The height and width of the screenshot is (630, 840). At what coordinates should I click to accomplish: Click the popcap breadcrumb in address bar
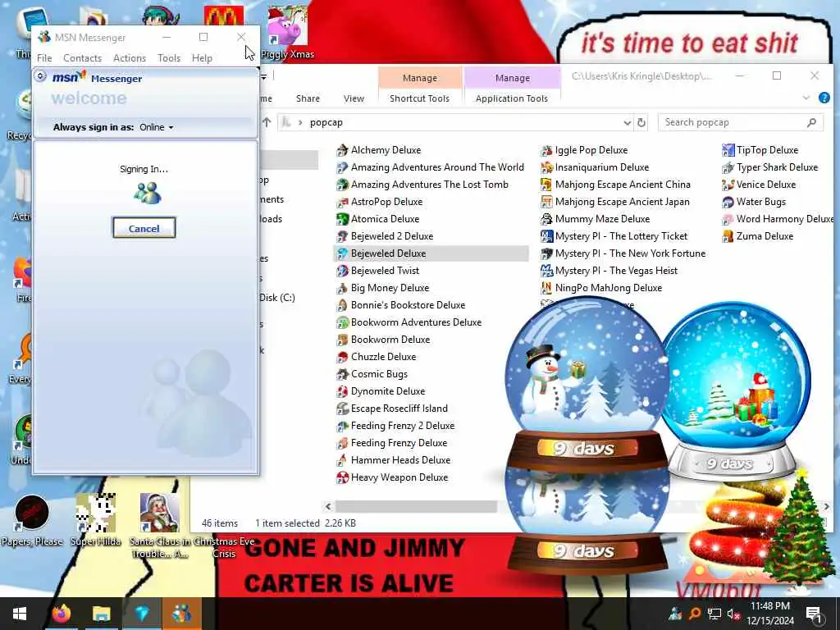[326, 123]
